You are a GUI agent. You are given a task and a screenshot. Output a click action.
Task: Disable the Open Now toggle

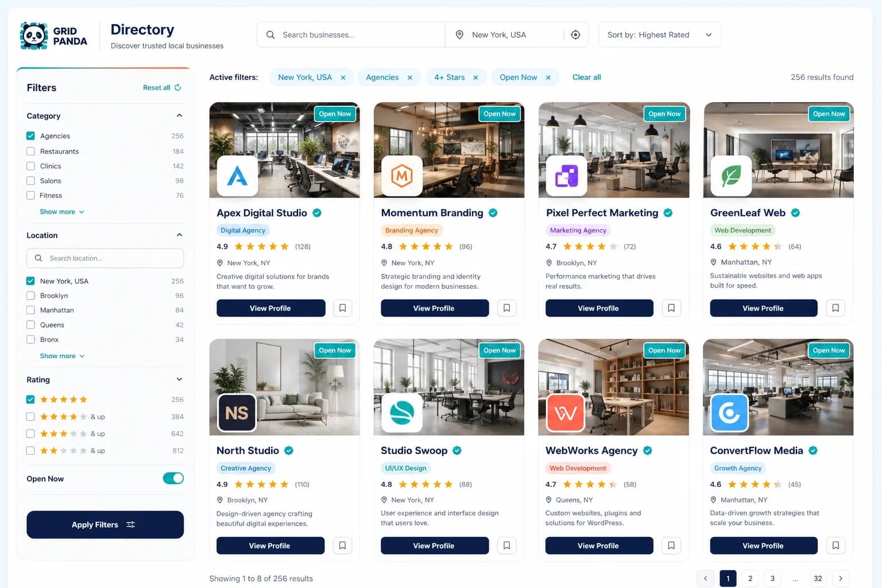(173, 478)
